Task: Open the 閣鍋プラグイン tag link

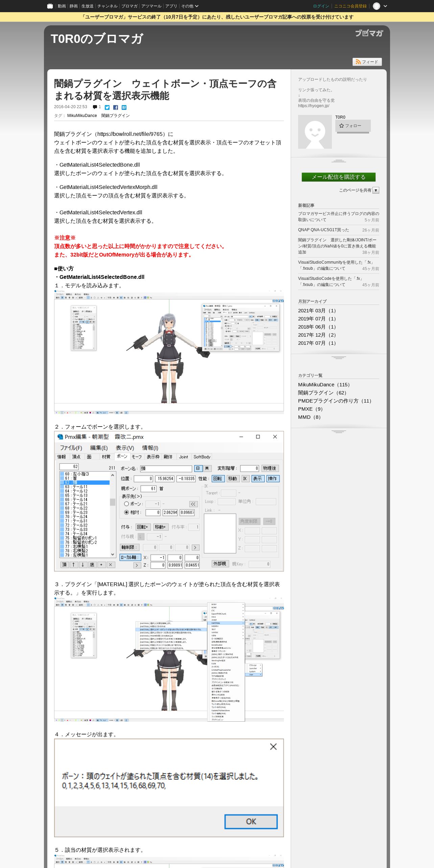Action: 116,116
